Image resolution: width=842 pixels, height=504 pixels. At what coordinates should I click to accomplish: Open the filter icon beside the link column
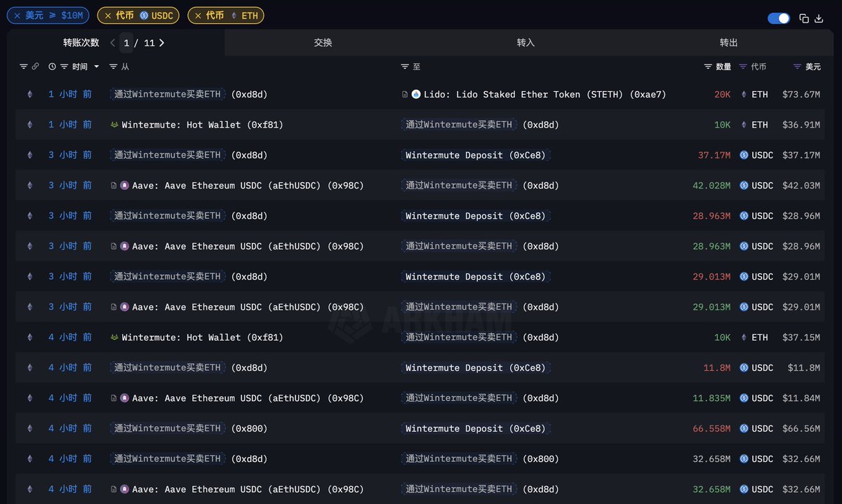coord(23,67)
